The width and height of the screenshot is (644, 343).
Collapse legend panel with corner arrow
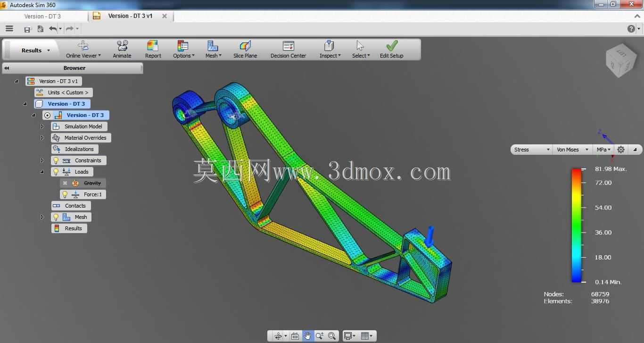635,150
